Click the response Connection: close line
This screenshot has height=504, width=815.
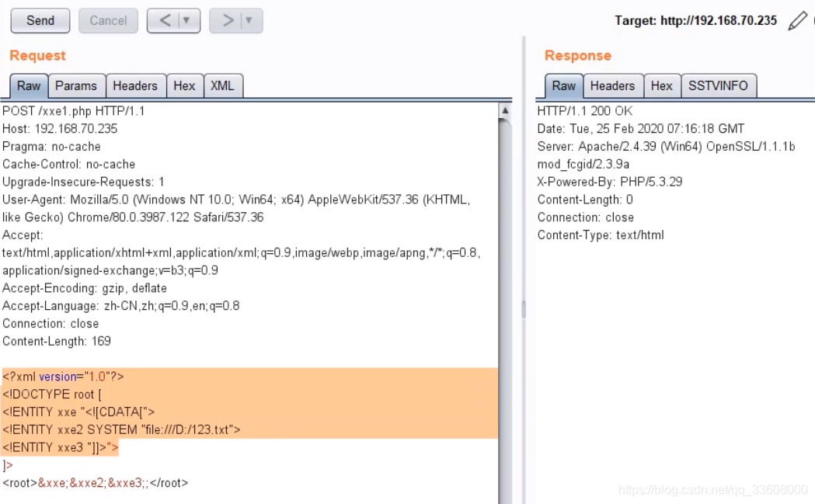(x=585, y=217)
